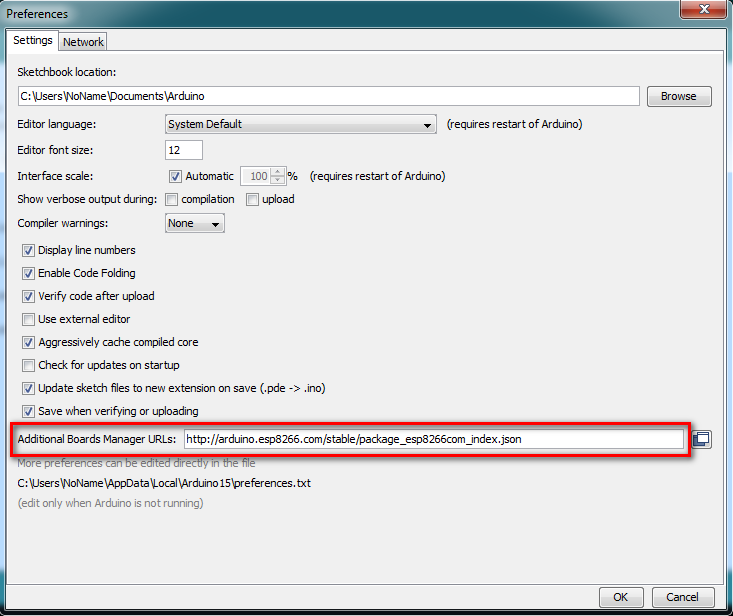Toggle Verify code after upload
The height and width of the screenshot is (616, 733).
(28, 296)
